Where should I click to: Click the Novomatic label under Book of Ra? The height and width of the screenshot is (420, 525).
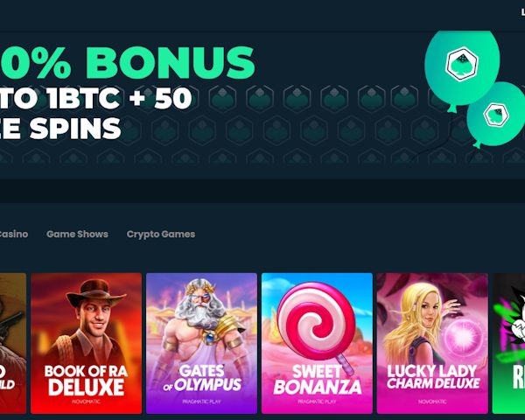point(86,402)
